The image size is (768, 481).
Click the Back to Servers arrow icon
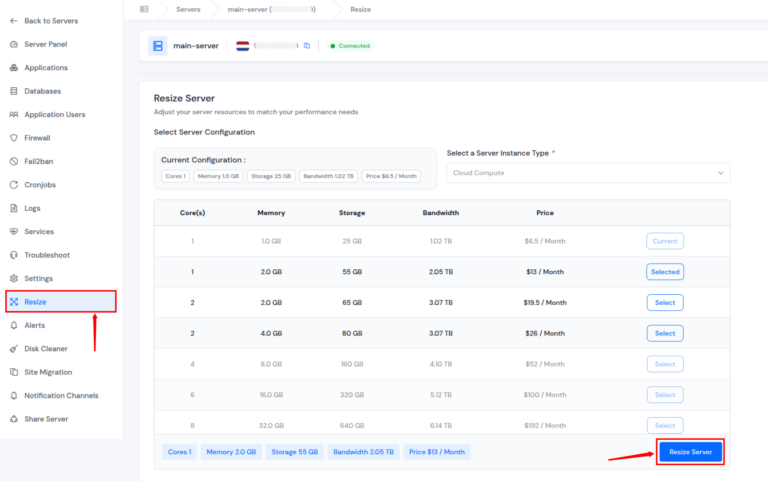(x=14, y=21)
